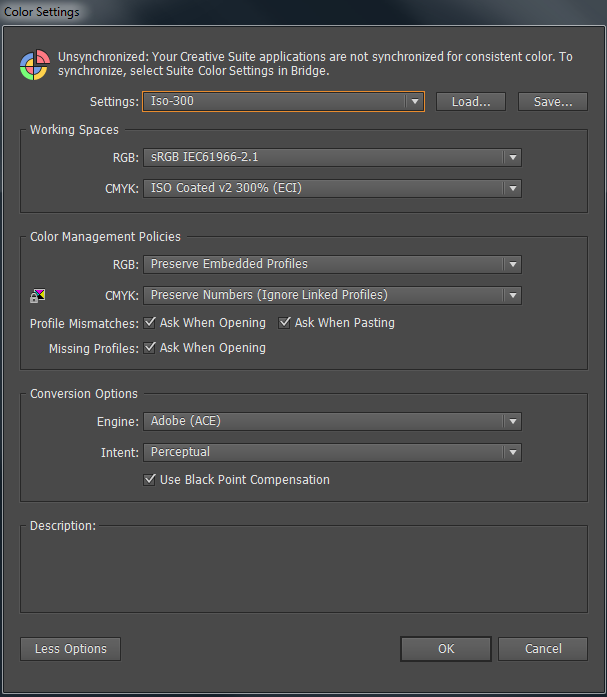Open the CMYK working space dropdown
Image resolution: width=607 pixels, height=697 pixels.
[333, 188]
